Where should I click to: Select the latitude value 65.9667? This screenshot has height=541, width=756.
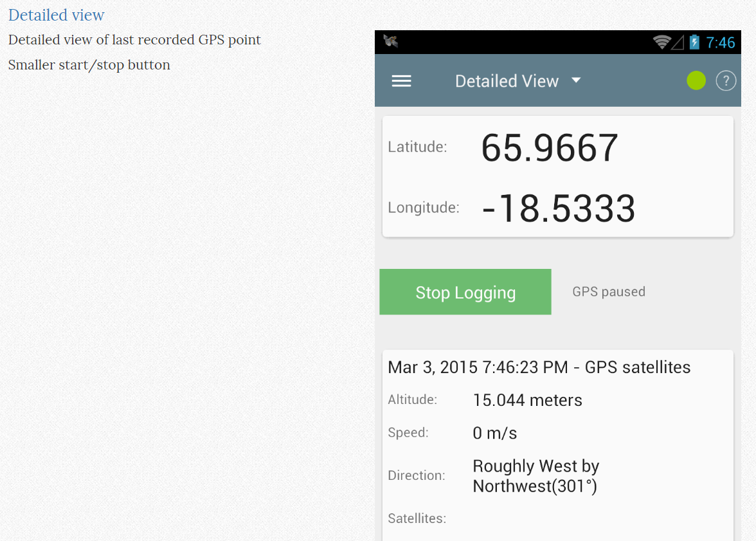click(x=550, y=147)
